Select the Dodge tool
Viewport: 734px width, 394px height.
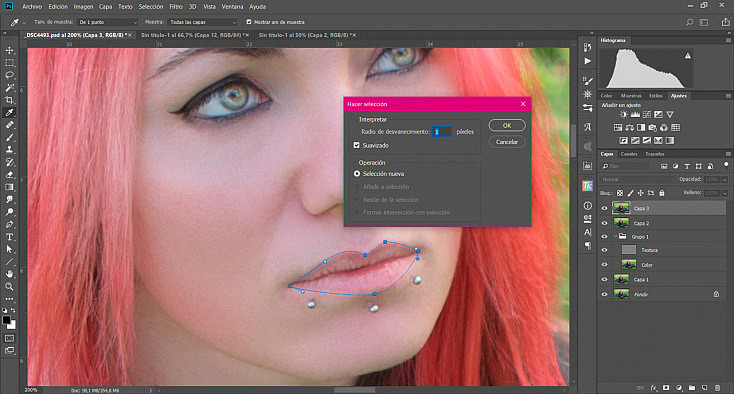tap(9, 212)
